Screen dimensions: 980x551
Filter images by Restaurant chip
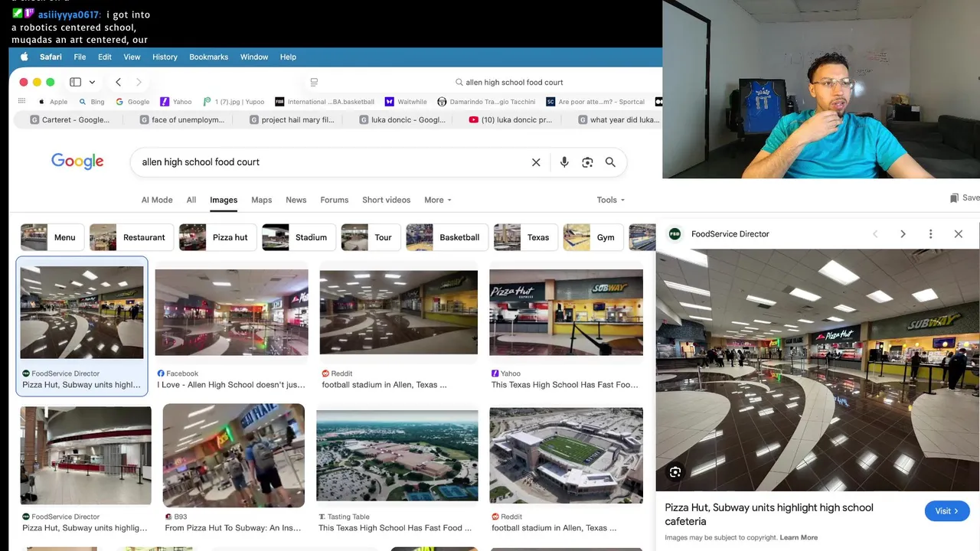click(x=131, y=237)
